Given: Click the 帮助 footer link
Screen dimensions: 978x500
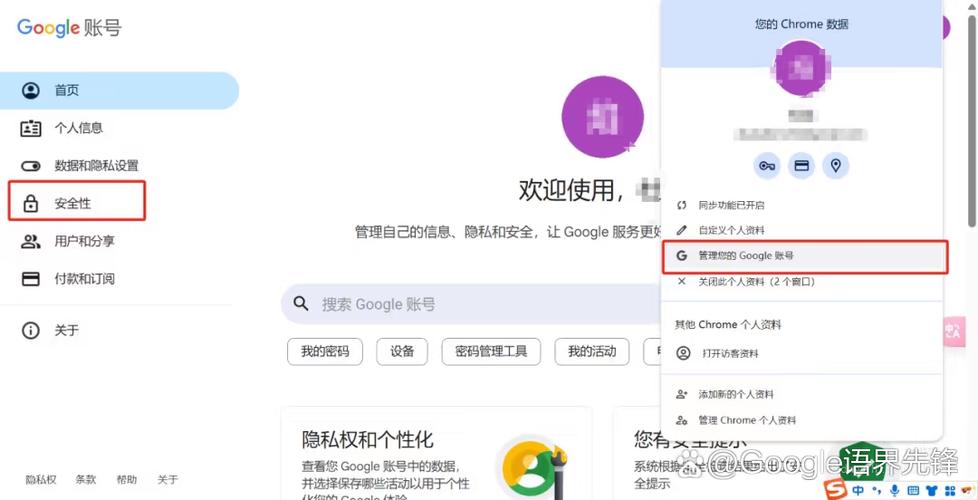Looking at the screenshot, I should (x=127, y=479).
